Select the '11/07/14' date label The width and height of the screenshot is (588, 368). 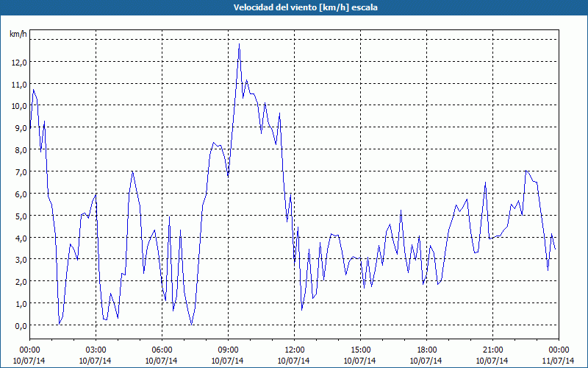(x=559, y=361)
